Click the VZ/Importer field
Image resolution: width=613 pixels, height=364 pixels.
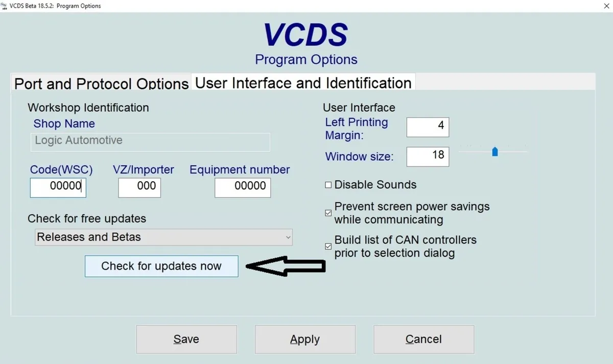pyautogui.click(x=139, y=187)
